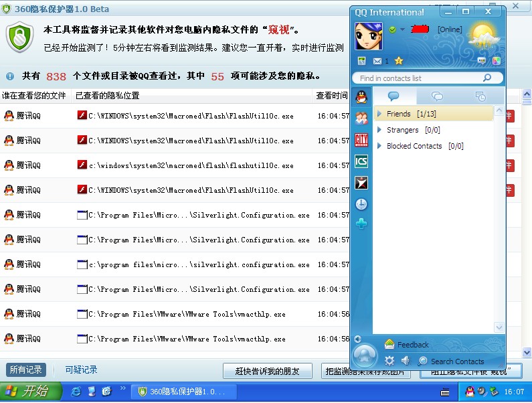Open Feedback in QQ window

click(407, 345)
